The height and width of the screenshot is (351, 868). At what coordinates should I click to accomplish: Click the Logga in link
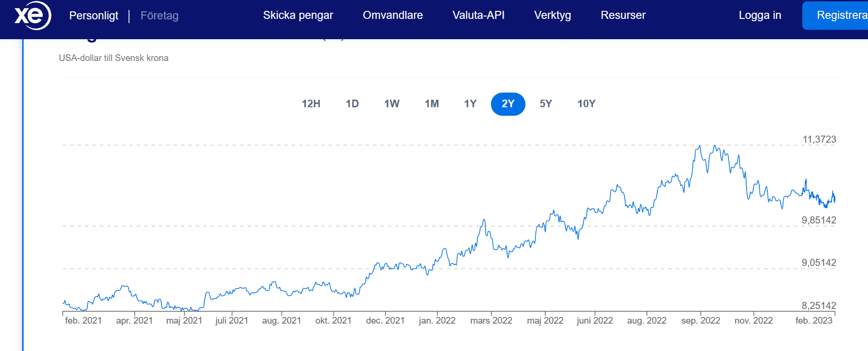pyautogui.click(x=759, y=15)
